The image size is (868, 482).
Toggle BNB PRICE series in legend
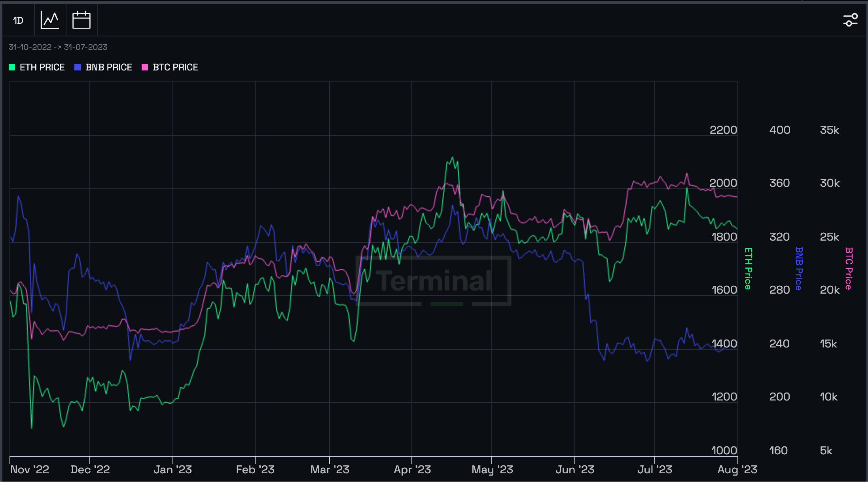coord(103,67)
